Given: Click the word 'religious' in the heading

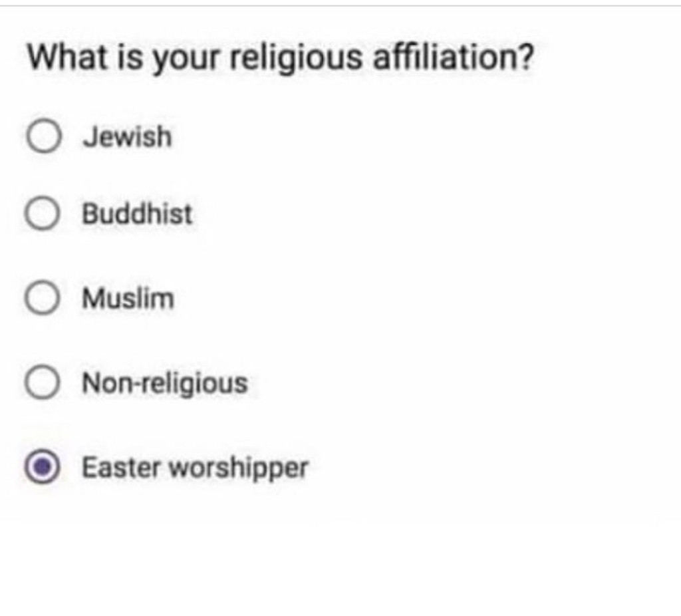Looking at the screenshot, I should point(296,59).
